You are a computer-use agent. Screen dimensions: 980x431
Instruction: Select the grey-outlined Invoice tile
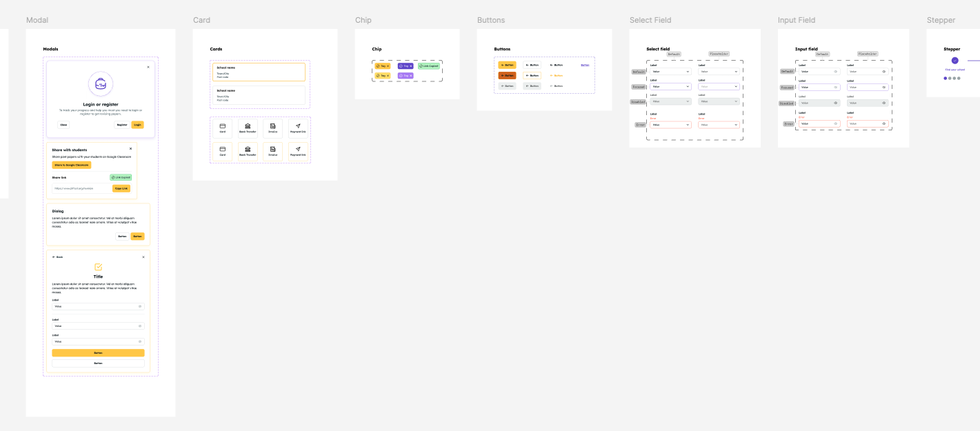point(273,128)
